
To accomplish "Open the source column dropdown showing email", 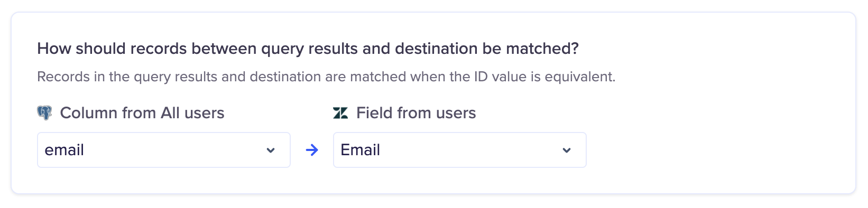I will click(x=164, y=150).
